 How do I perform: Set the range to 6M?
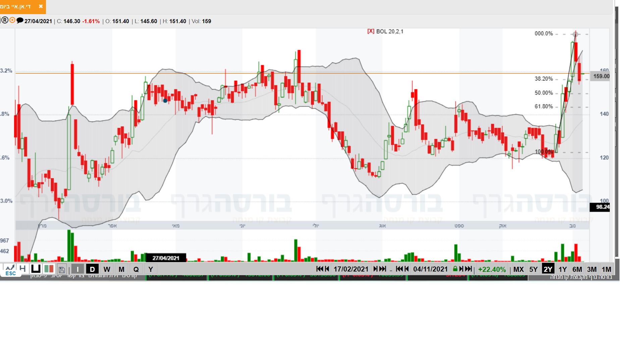[x=577, y=269]
